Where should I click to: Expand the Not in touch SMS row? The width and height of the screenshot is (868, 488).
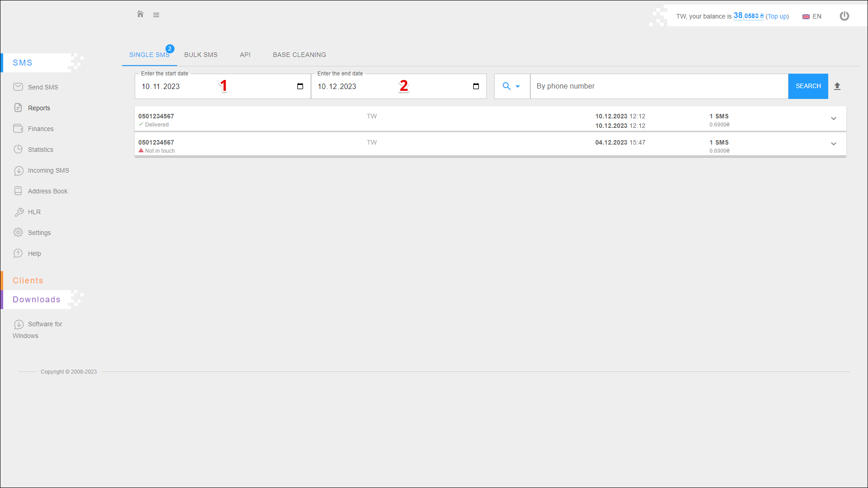(x=833, y=144)
